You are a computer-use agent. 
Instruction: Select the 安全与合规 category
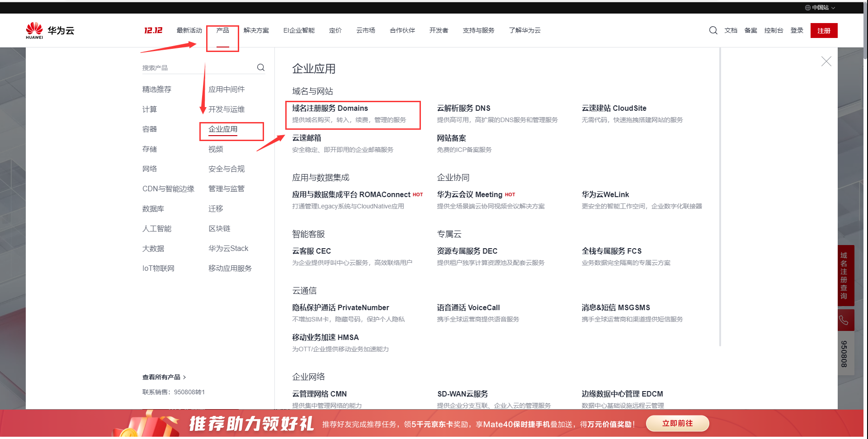pos(226,169)
